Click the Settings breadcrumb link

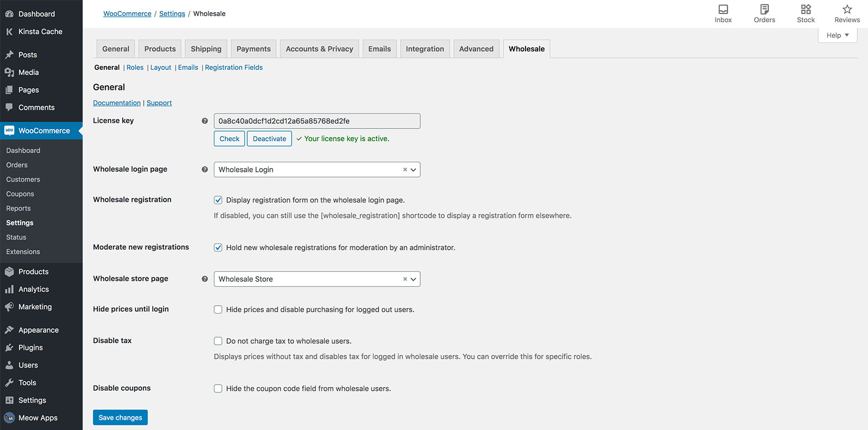[172, 14]
